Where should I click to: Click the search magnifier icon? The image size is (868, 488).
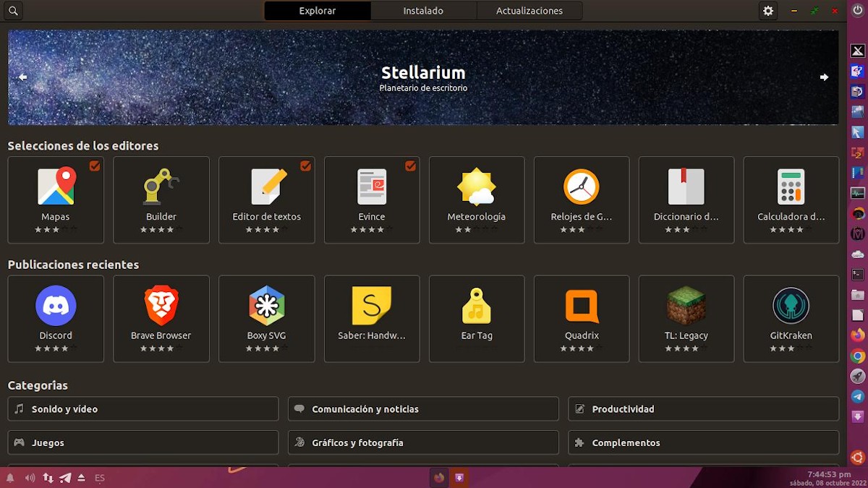point(13,11)
